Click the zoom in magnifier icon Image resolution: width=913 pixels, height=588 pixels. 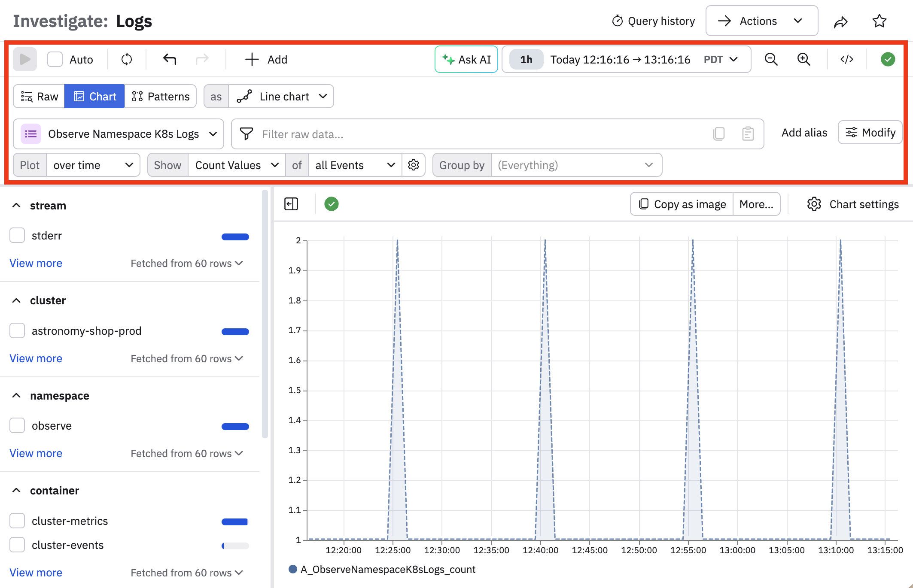coord(803,59)
